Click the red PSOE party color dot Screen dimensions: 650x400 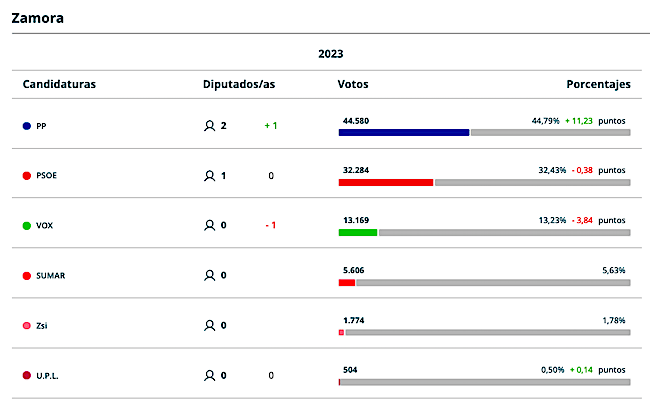click(x=26, y=176)
